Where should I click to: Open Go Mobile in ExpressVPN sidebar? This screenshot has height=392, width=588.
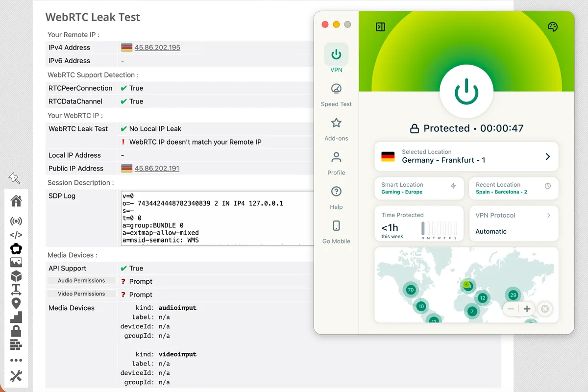click(x=336, y=232)
